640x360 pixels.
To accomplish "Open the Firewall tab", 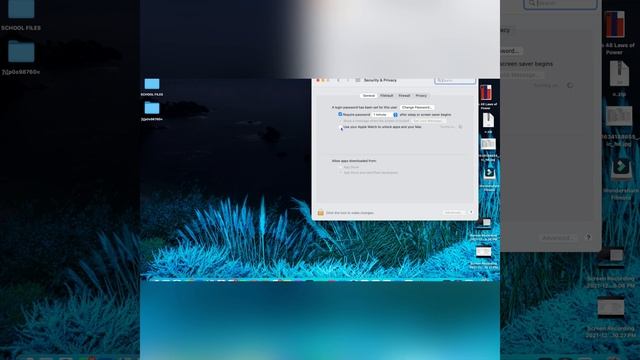I will click(x=404, y=96).
